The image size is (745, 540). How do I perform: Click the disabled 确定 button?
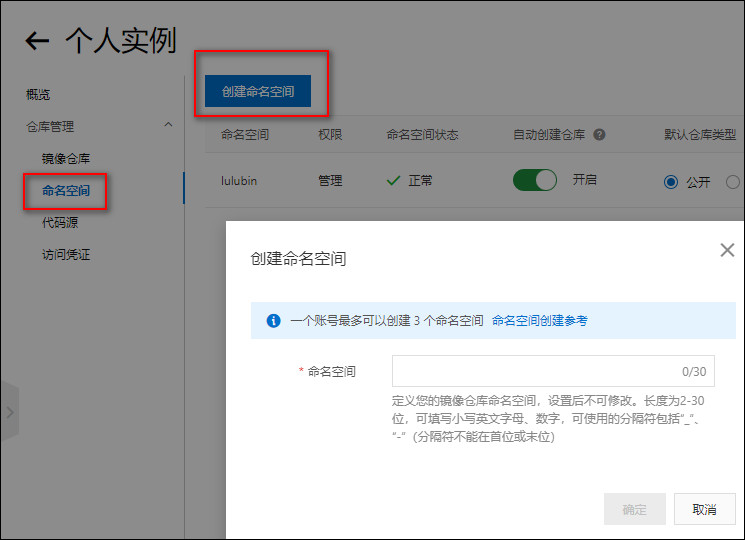coord(635,510)
